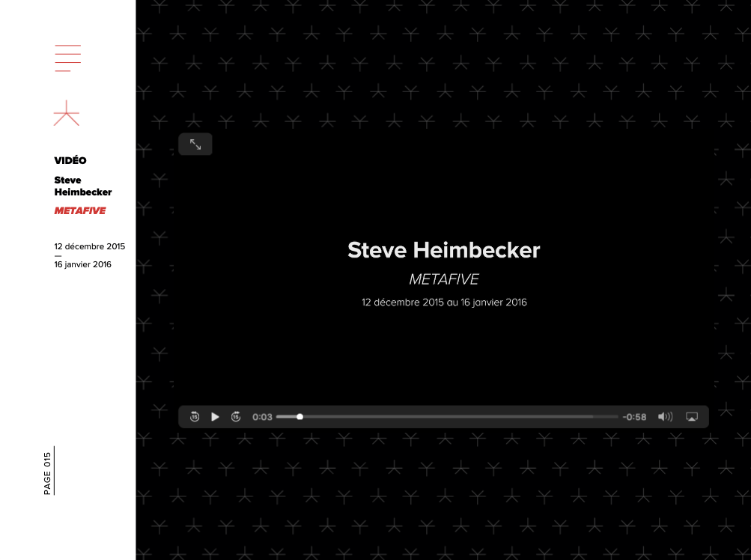Click the video caption date range text
The height and width of the screenshot is (560, 751).
point(444,302)
